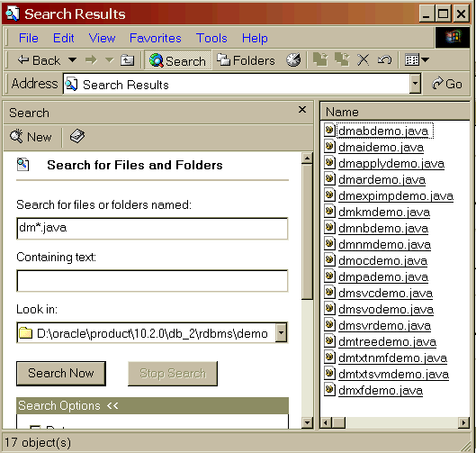Click the dmsvcdemo.java file icon

click(x=329, y=293)
